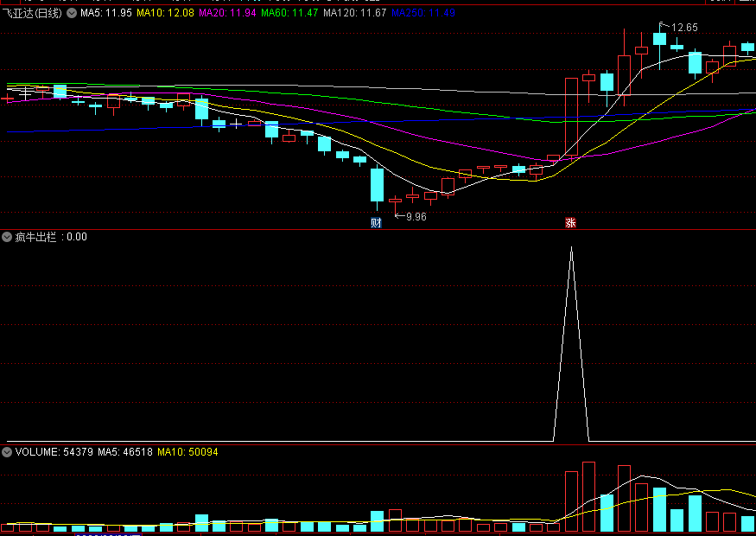Viewport: 756px width, 536px height.
Task: Click the 疯牛出栏 signal spike peak
Action: click(571, 248)
